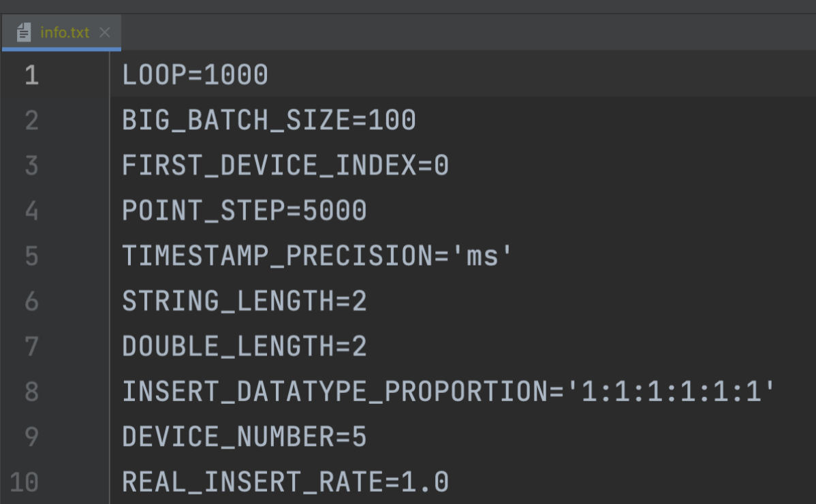Place cursor on STRING_LENGTH=2
This screenshot has width=816, height=504.
244,301
